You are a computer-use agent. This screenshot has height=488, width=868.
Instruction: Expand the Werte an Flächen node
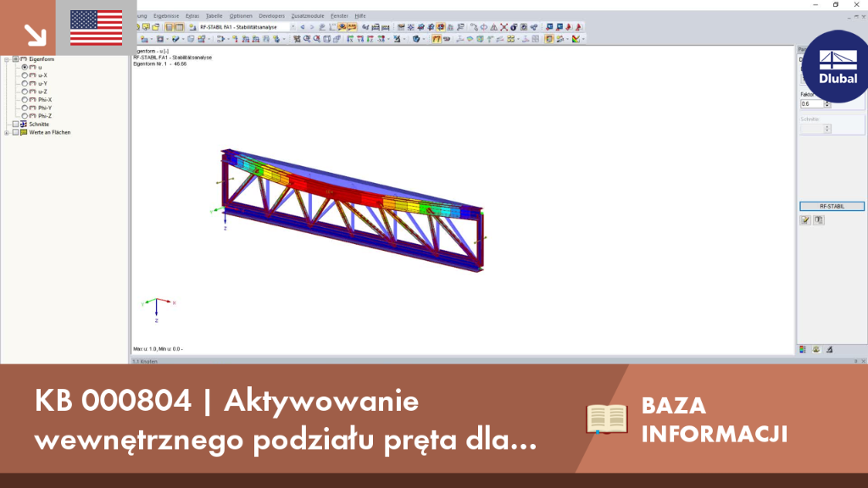pos(7,133)
